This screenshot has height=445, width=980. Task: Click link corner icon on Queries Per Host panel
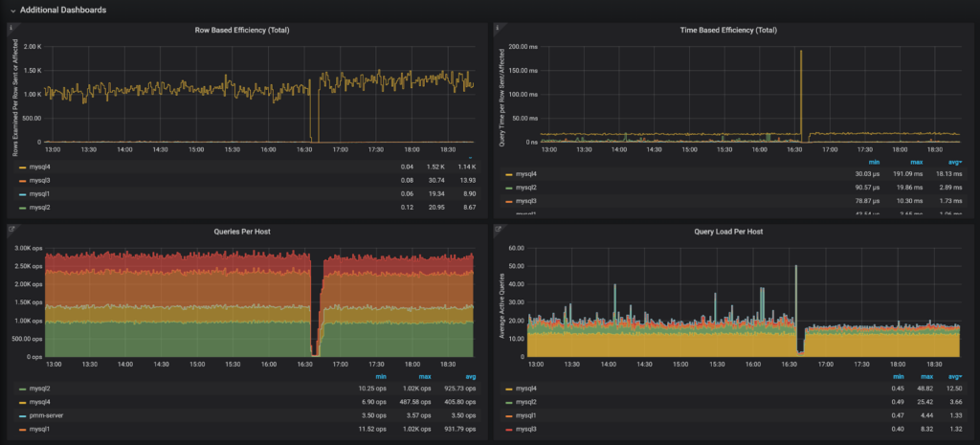point(11,229)
